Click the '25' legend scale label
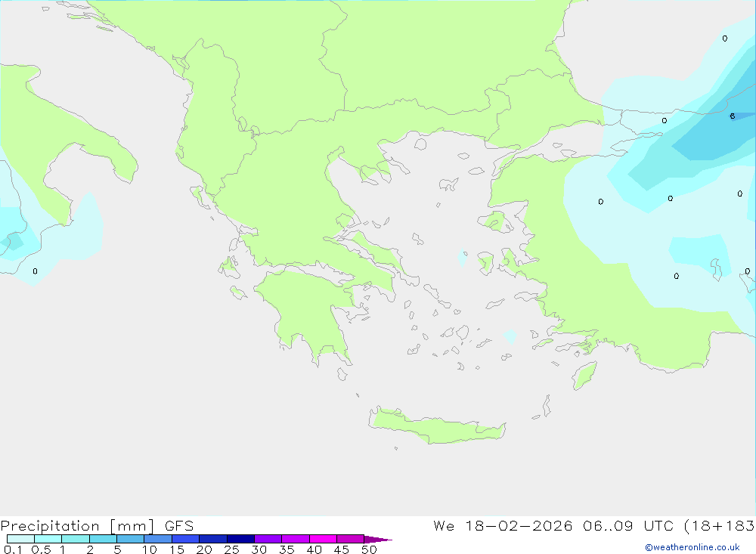 click(x=231, y=549)
